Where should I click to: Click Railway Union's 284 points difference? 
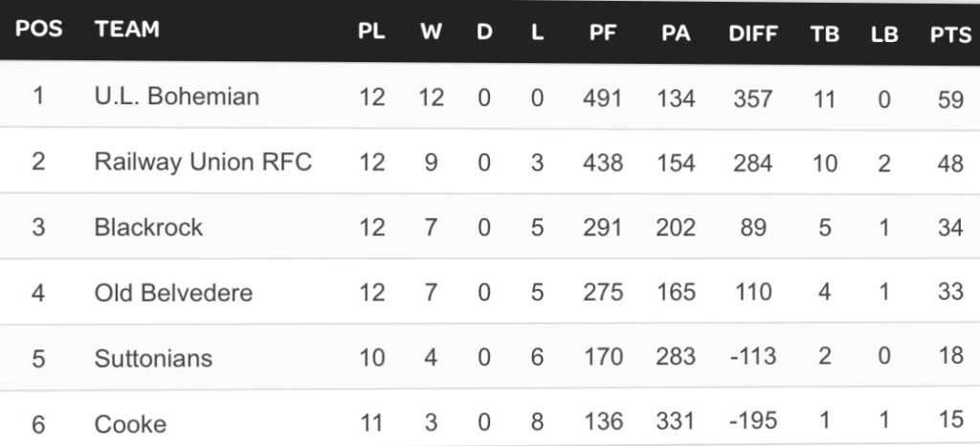coord(752,163)
